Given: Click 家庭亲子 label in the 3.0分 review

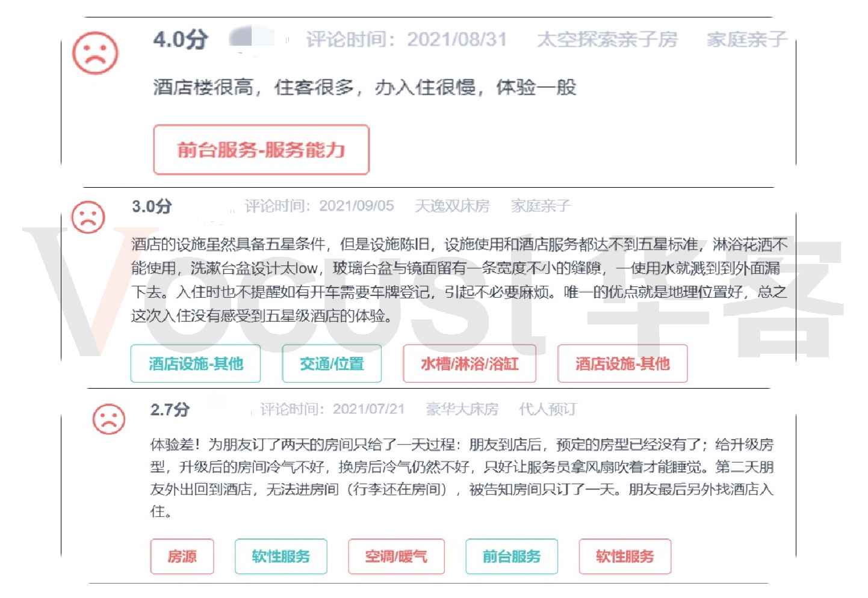Looking at the screenshot, I should pos(541,206).
